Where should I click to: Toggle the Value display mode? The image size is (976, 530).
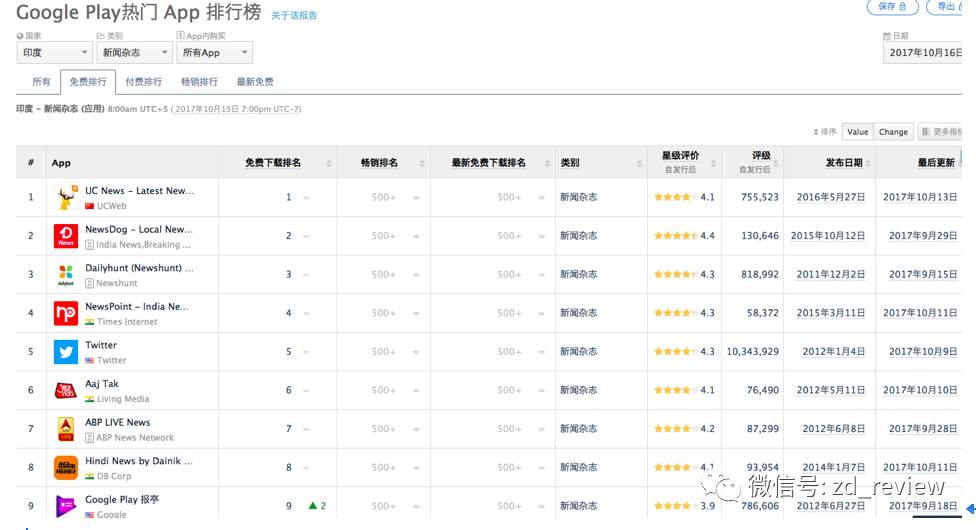click(857, 132)
